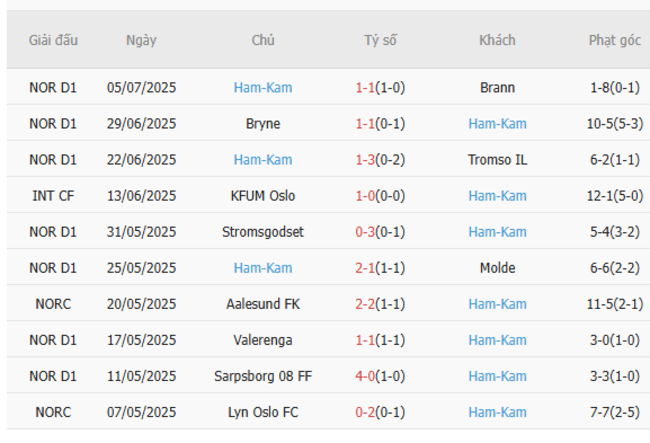This screenshot has width=650, height=443.
Task: Click the Giải đấu column header
Action: (x=53, y=41)
